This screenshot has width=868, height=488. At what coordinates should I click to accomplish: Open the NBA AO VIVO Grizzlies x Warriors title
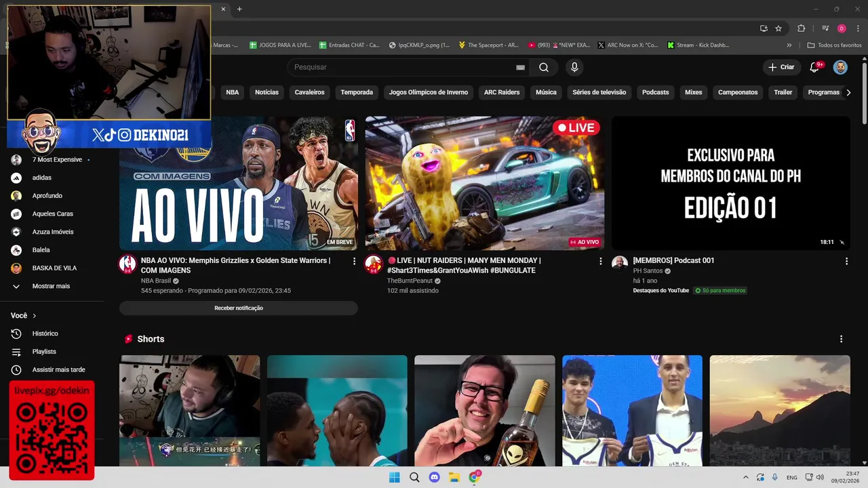[x=236, y=265]
